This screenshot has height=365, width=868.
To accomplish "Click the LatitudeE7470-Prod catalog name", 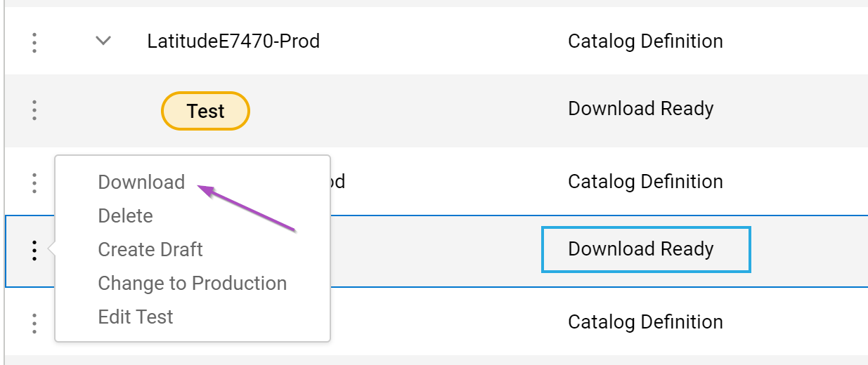I will (233, 41).
